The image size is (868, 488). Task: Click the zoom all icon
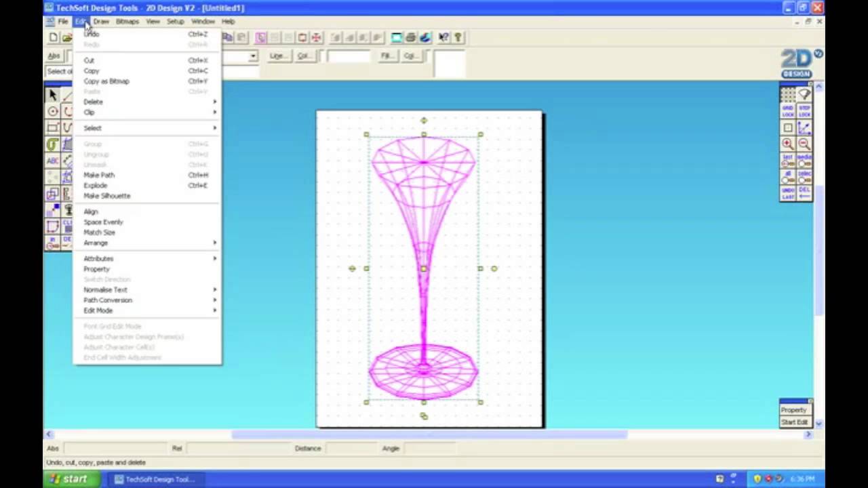pos(787,177)
